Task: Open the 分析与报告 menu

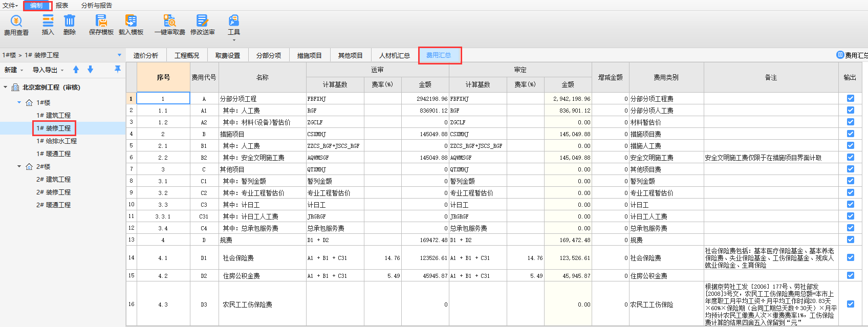Action: point(97,6)
